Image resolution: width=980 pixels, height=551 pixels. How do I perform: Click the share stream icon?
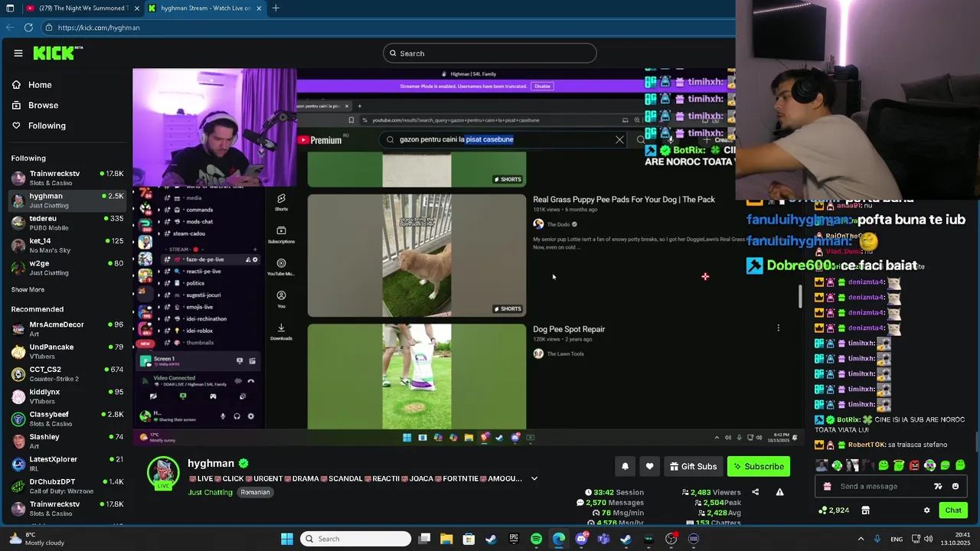pyautogui.click(x=755, y=493)
